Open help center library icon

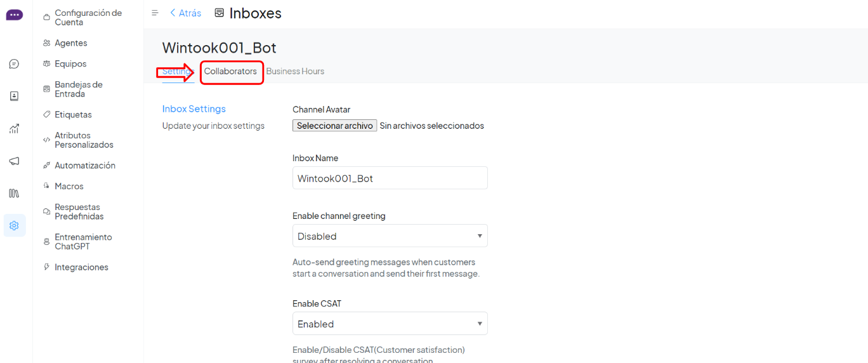pyautogui.click(x=14, y=193)
